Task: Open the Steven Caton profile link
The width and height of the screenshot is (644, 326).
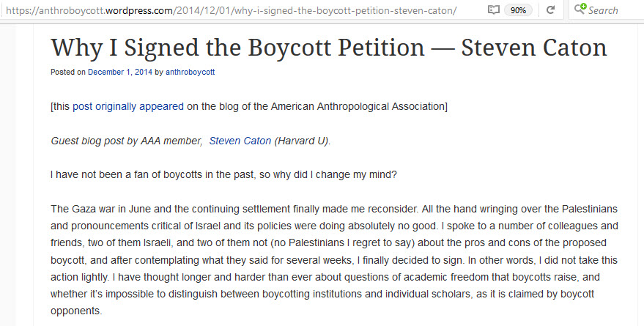Action: 240,141
